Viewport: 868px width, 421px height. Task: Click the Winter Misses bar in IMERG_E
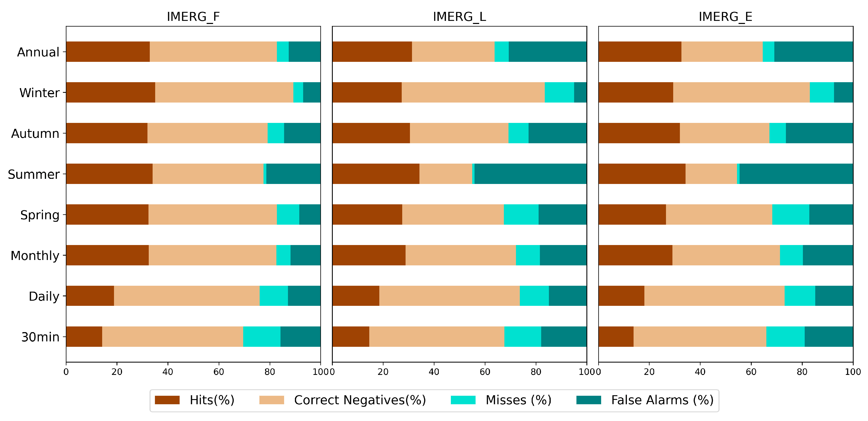tap(822, 92)
